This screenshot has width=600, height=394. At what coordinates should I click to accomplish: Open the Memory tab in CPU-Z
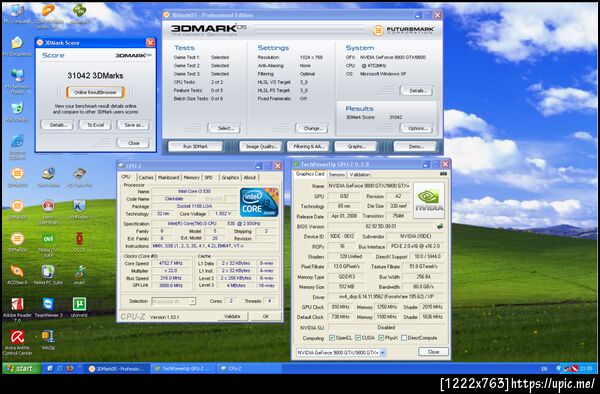point(191,177)
